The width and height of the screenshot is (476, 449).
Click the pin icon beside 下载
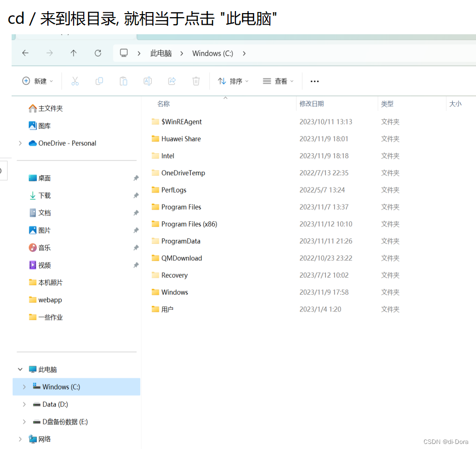[136, 196]
